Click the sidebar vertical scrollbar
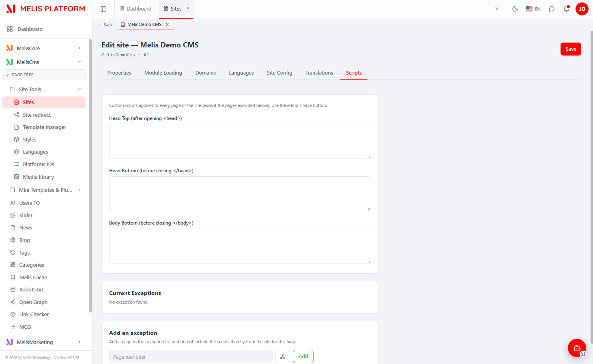 (x=90, y=176)
